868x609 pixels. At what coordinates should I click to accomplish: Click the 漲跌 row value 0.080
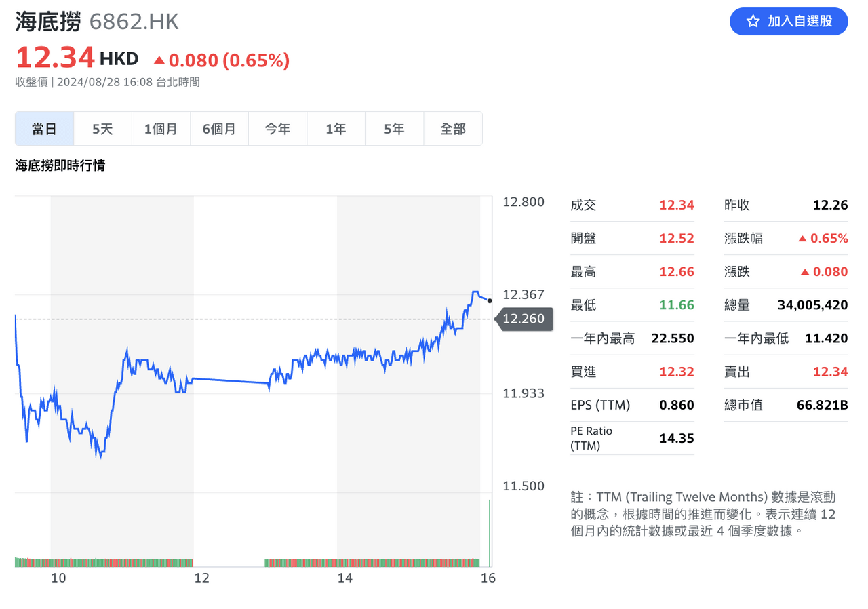831,271
